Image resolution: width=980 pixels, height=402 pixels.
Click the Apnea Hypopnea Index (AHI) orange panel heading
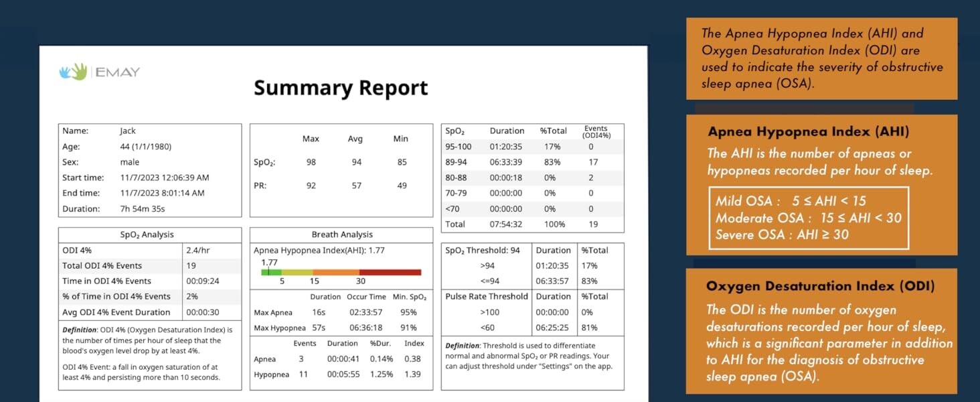[808, 131]
